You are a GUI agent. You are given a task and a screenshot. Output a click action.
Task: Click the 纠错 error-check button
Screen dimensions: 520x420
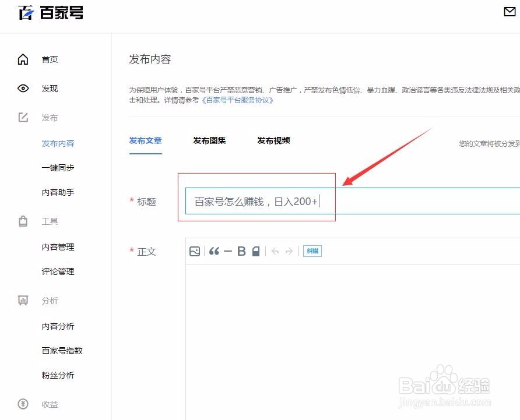pyautogui.click(x=312, y=251)
